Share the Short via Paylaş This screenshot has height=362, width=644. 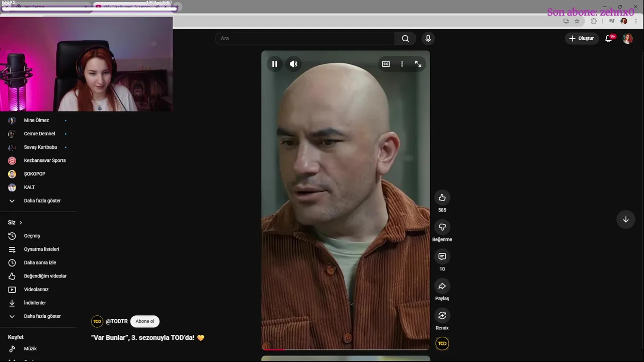click(x=442, y=286)
